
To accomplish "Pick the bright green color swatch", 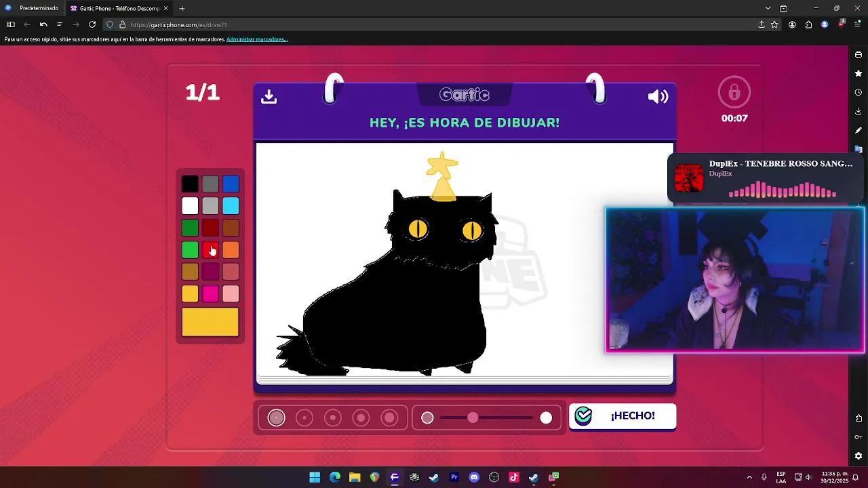I will (x=190, y=250).
